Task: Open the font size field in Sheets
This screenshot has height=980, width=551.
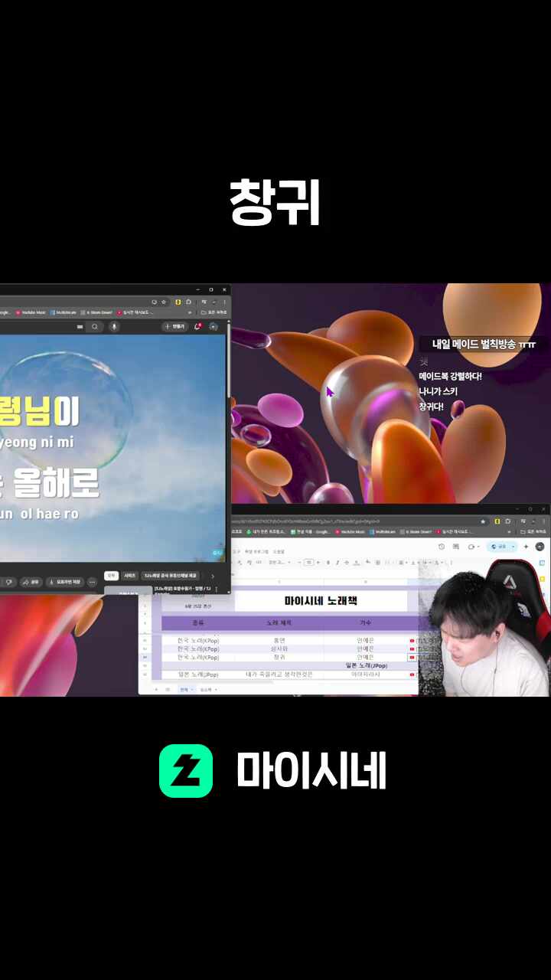Action: coord(309,562)
